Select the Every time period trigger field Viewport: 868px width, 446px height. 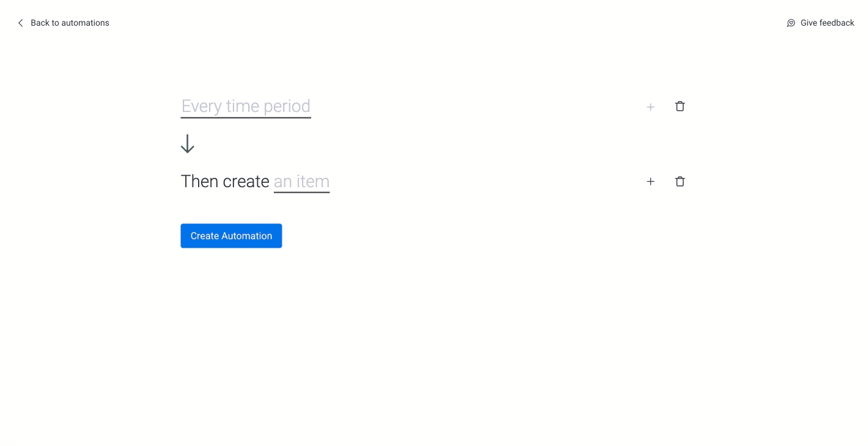pos(246,106)
